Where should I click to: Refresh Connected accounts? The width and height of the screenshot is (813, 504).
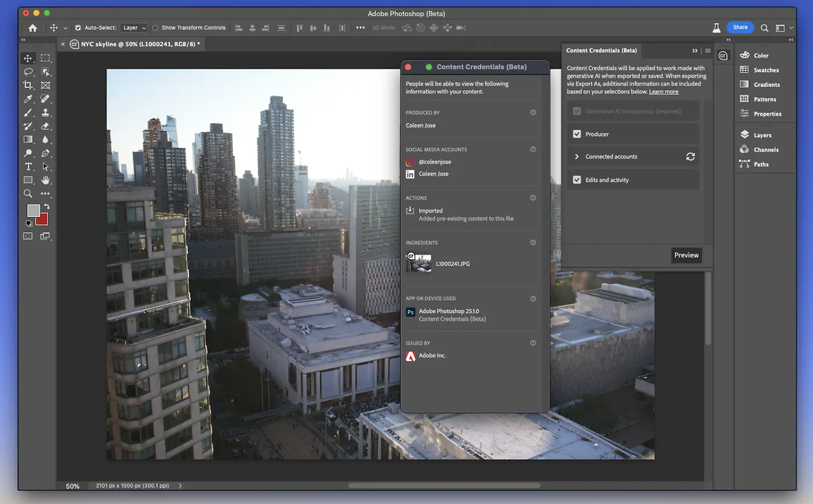pyautogui.click(x=690, y=157)
